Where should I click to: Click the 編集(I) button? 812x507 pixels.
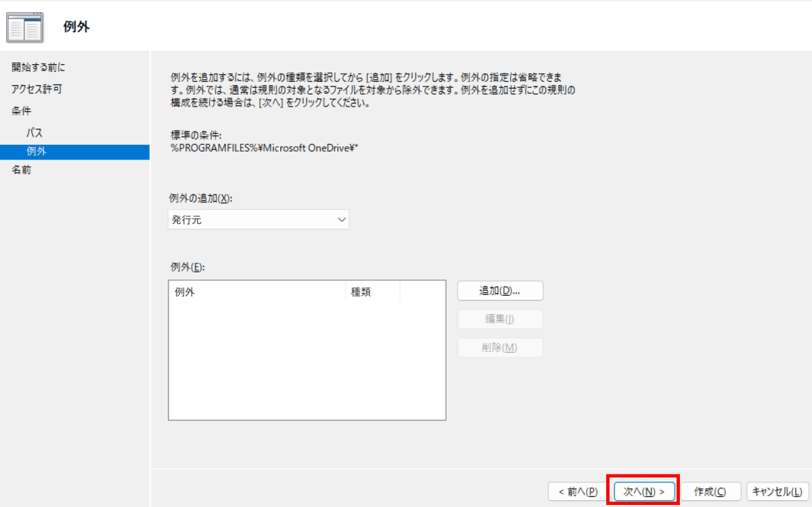click(500, 319)
